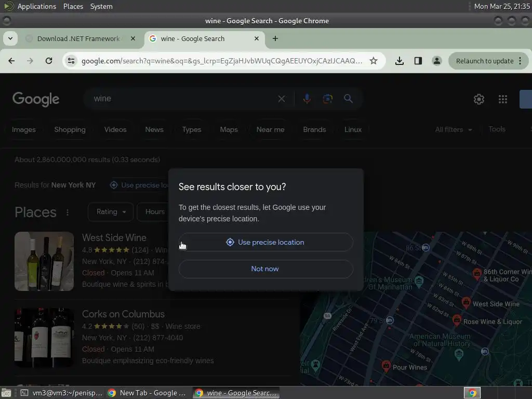Open the West Side Wine listing title
This screenshot has width=532, height=399.
[x=114, y=237]
